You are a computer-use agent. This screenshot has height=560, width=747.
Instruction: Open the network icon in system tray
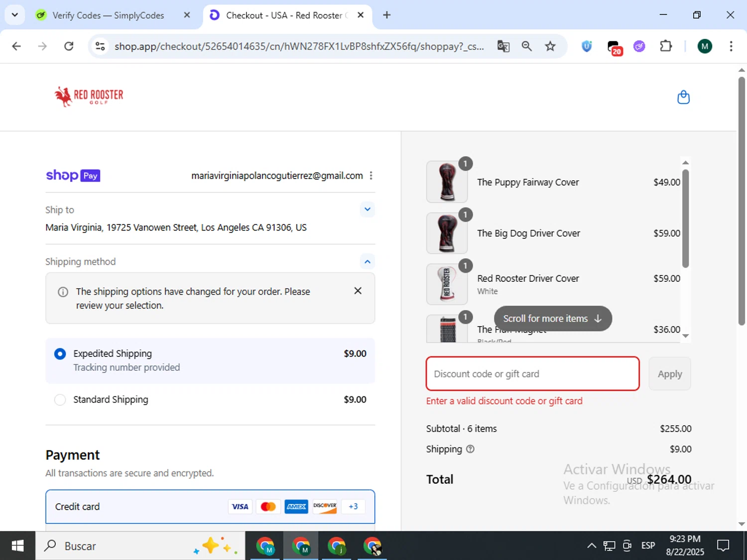pyautogui.click(x=609, y=546)
